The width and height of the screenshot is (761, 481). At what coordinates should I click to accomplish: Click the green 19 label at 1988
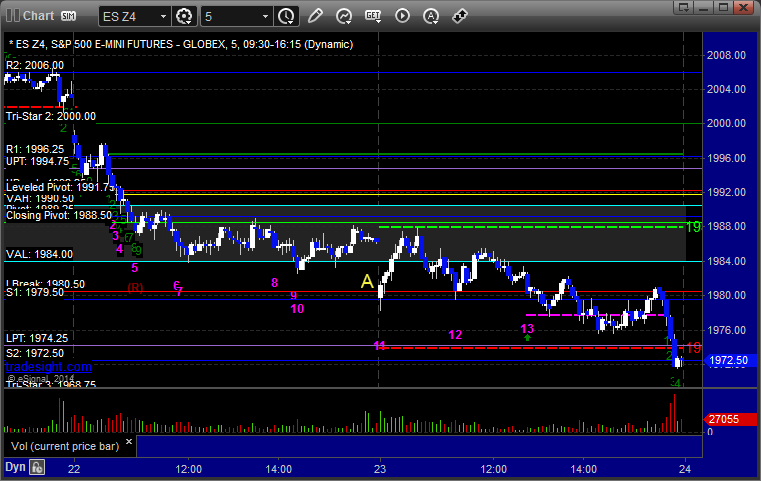(x=693, y=227)
